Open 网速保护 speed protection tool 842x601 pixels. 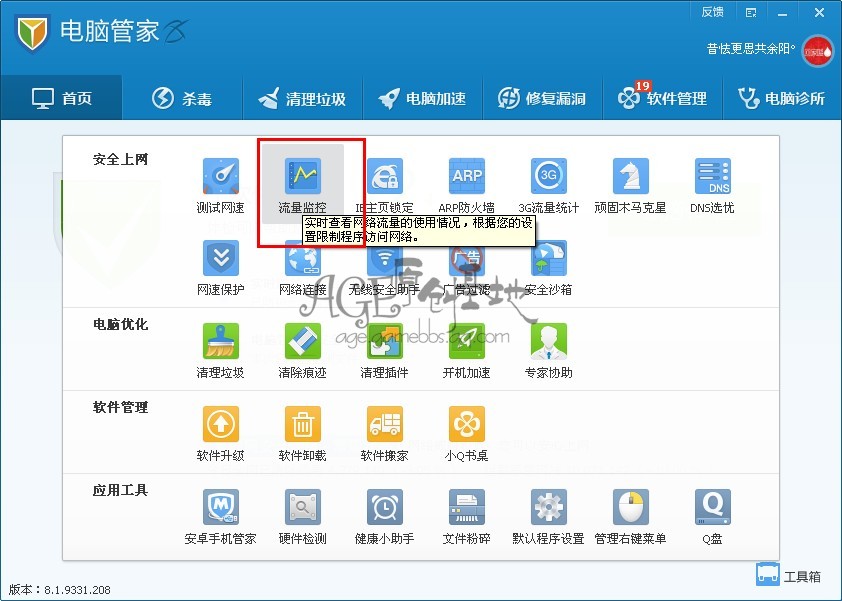click(x=220, y=268)
